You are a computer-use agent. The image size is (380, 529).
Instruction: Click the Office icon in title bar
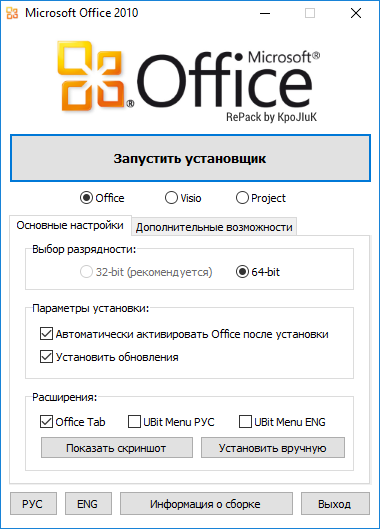pyautogui.click(x=12, y=13)
